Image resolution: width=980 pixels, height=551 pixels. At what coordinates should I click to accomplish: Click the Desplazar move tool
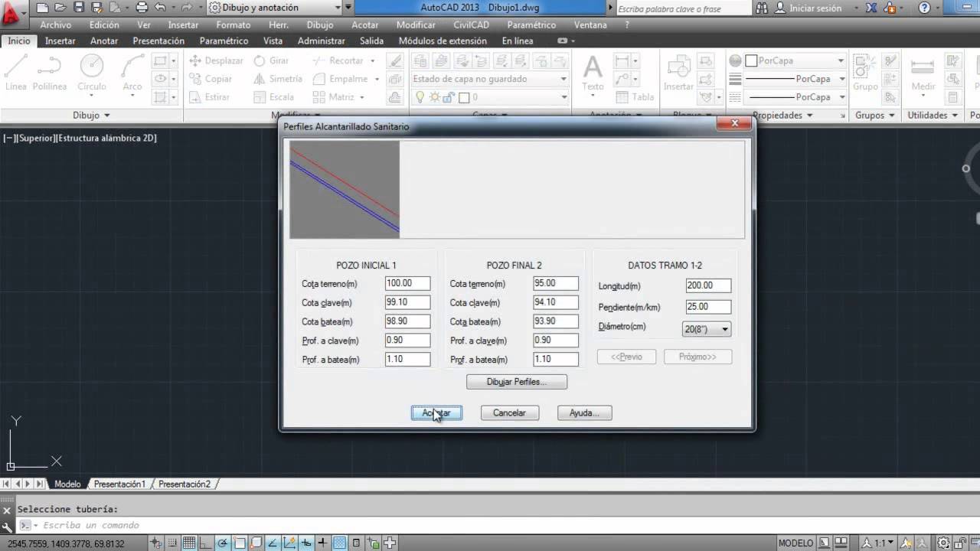[x=216, y=60]
